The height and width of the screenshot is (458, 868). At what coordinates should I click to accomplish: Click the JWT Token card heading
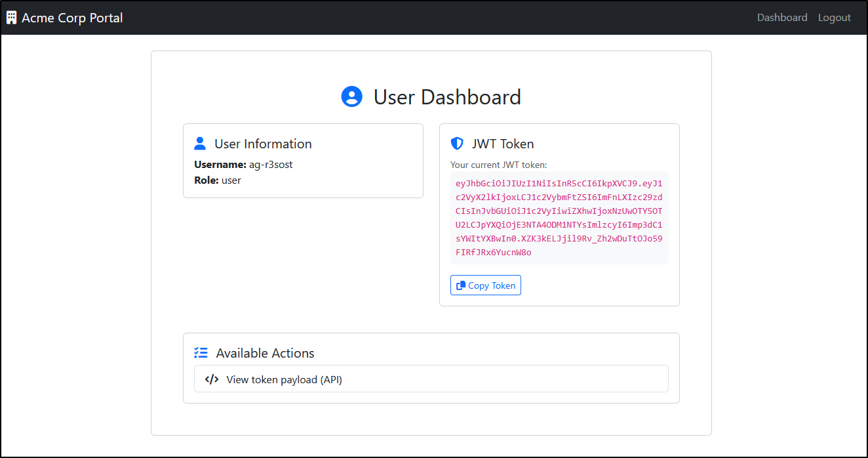point(503,144)
